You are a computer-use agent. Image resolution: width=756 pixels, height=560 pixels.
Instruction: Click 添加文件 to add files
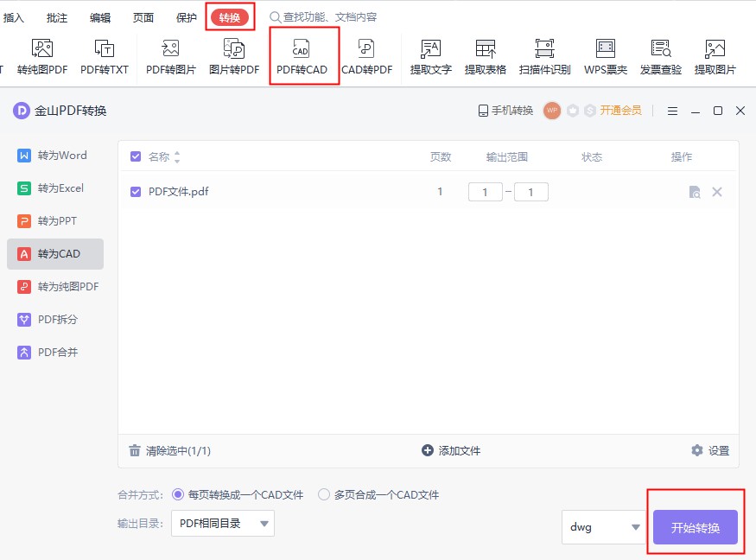click(450, 450)
